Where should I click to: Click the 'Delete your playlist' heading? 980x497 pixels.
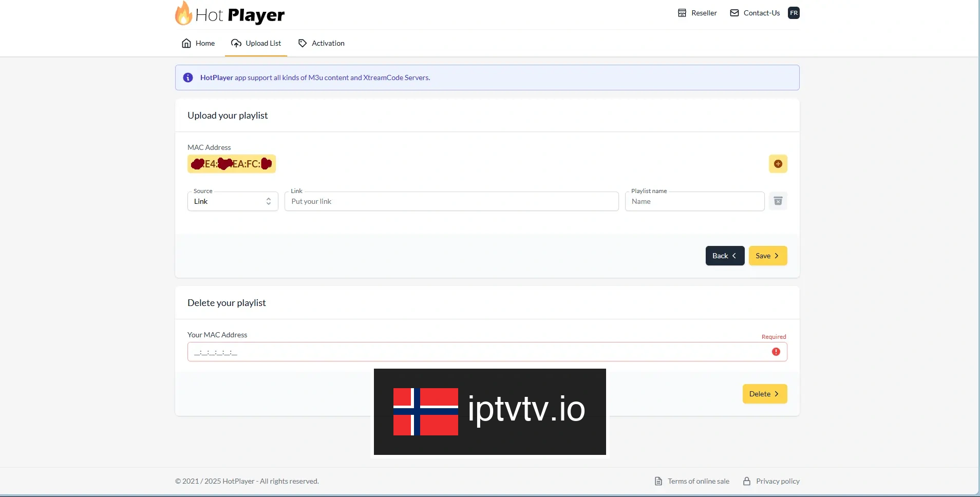227,303
